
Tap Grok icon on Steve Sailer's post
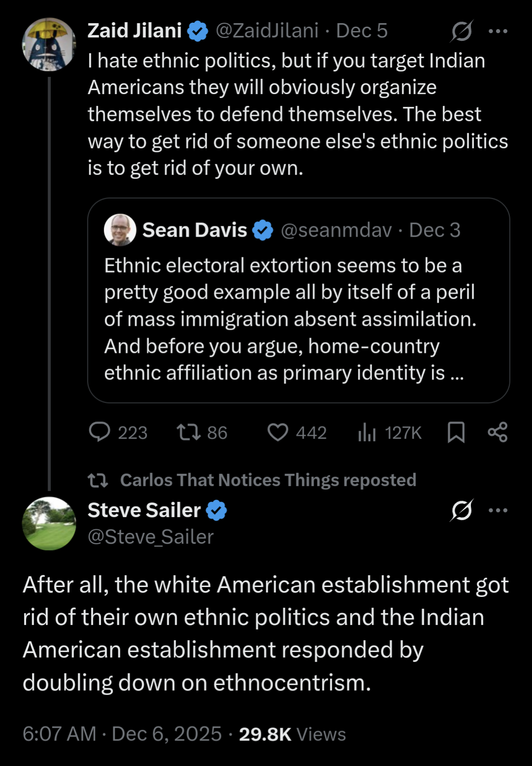[462, 510]
